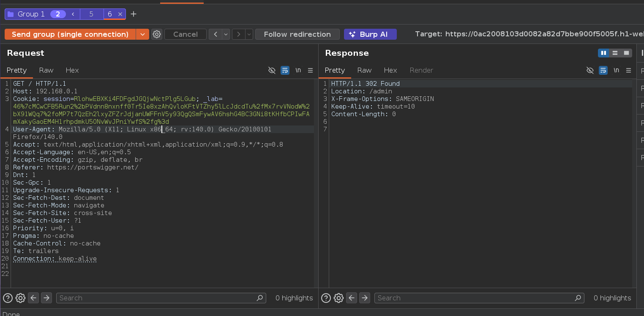Select the Response Pretty tab
This screenshot has height=316, width=644.
point(335,70)
